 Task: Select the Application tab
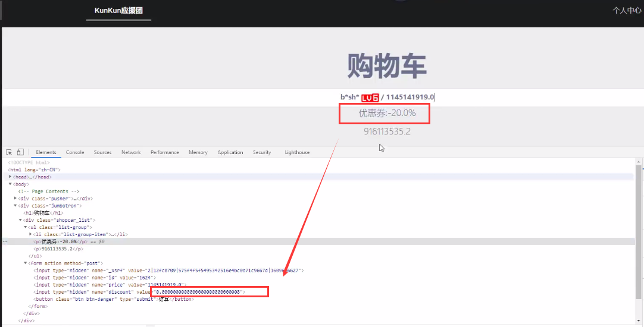click(x=230, y=152)
